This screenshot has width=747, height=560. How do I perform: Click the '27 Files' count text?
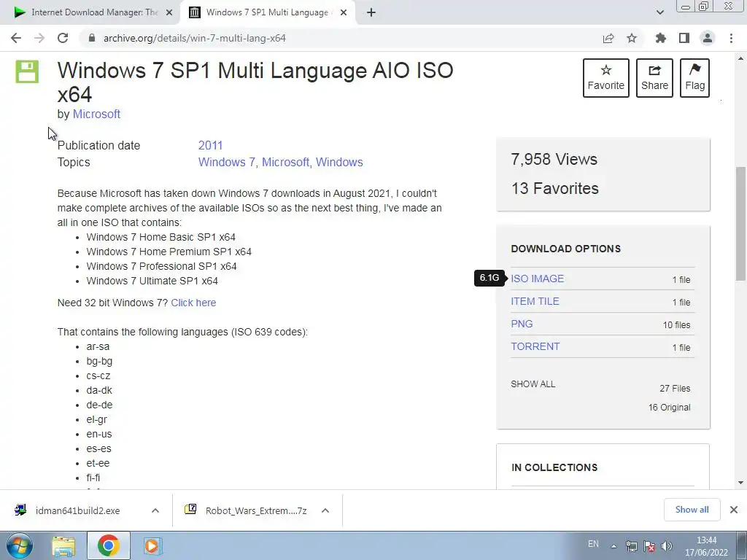pos(675,389)
